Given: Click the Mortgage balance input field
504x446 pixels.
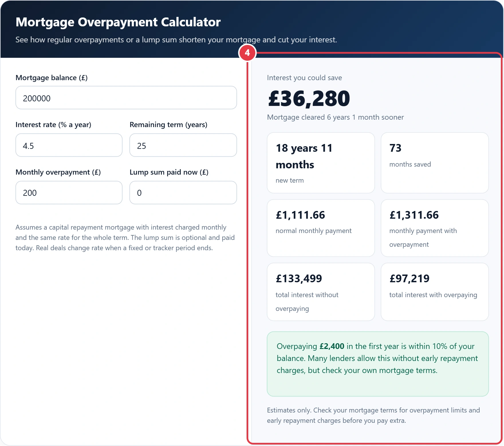Looking at the screenshot, I should click(x=126, y=98).
